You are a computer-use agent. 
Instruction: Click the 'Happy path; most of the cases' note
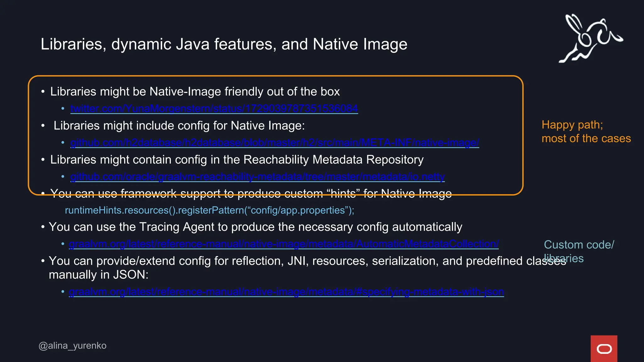pyautogui.click(x=586, y=132)
